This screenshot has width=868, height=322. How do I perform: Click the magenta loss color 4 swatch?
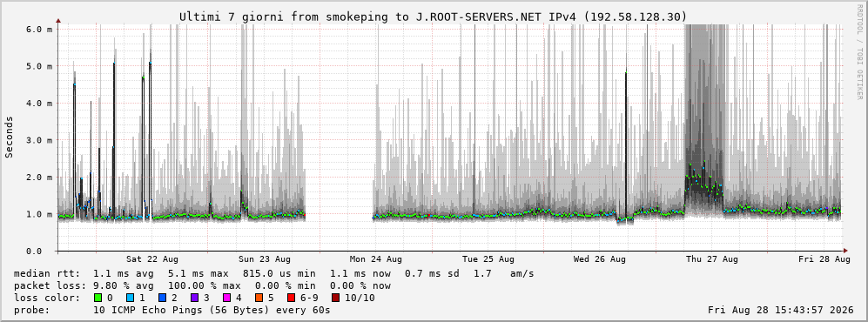[226, 298]
